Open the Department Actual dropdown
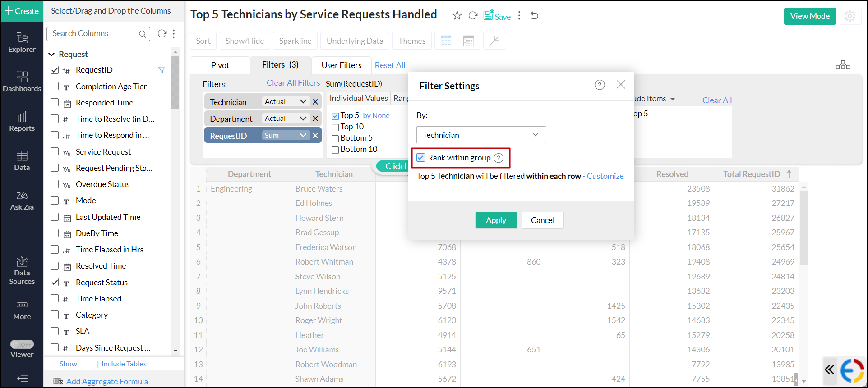This screenshot has width=868, height=388. (x=285, y=119)
